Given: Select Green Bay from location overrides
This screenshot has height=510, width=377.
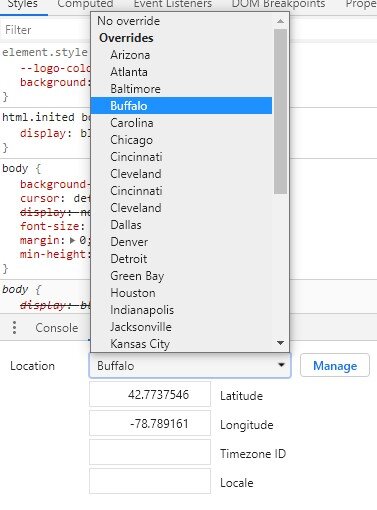Looking at the screenshot, I should [181, 276].
